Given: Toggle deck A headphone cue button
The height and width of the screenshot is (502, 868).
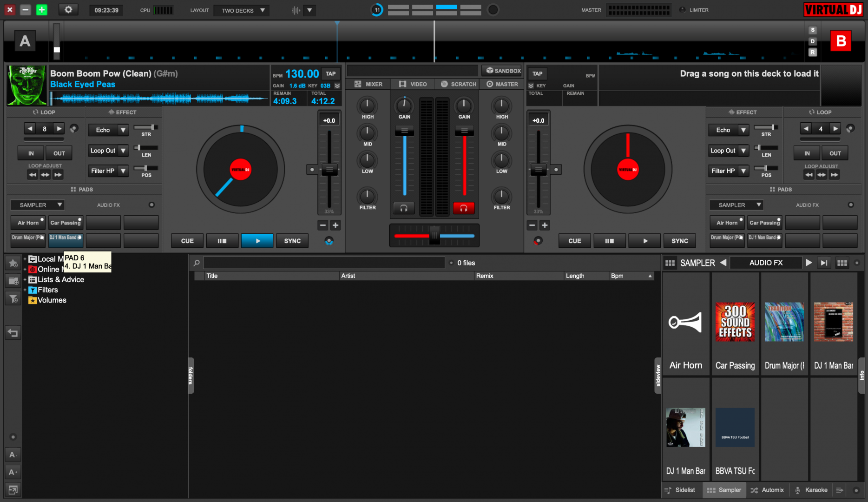Looking at the screenshot, I should click(x=404, y=208).
